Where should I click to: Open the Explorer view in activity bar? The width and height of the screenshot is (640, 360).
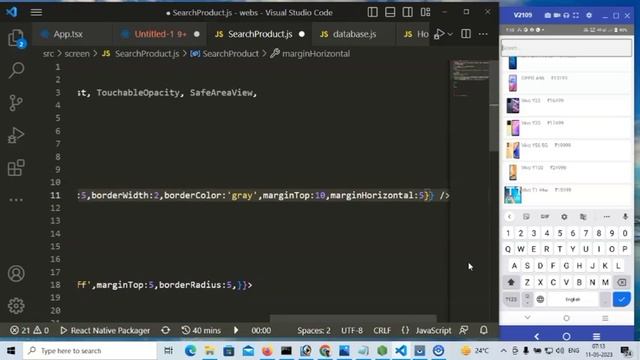[16, 38]
